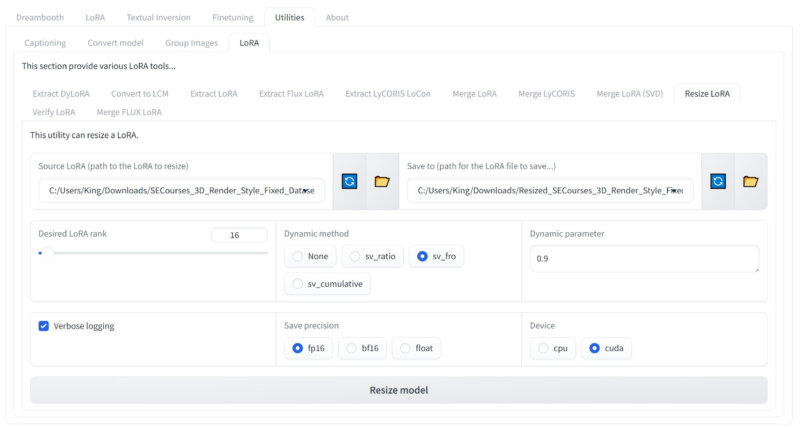Screen dimensions: 800x427
Task: Select cpu as the device
Action: pyautogui.click(x=555, y=348)
